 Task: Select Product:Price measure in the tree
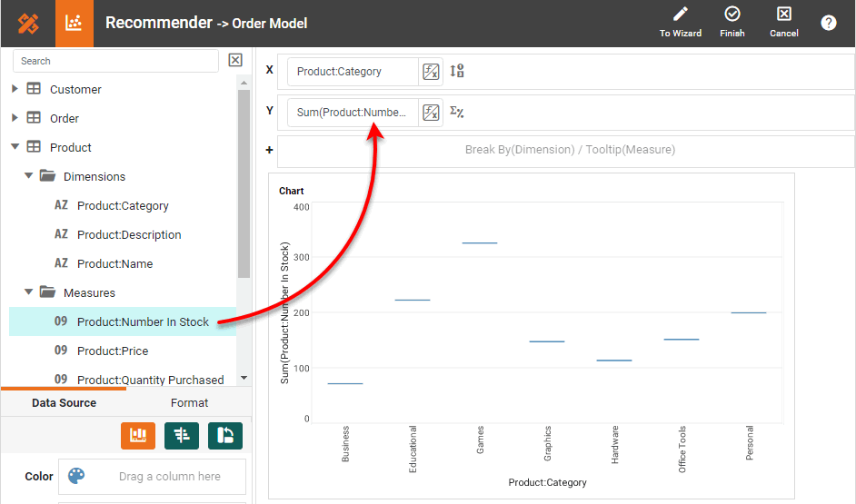pos(124,351)
